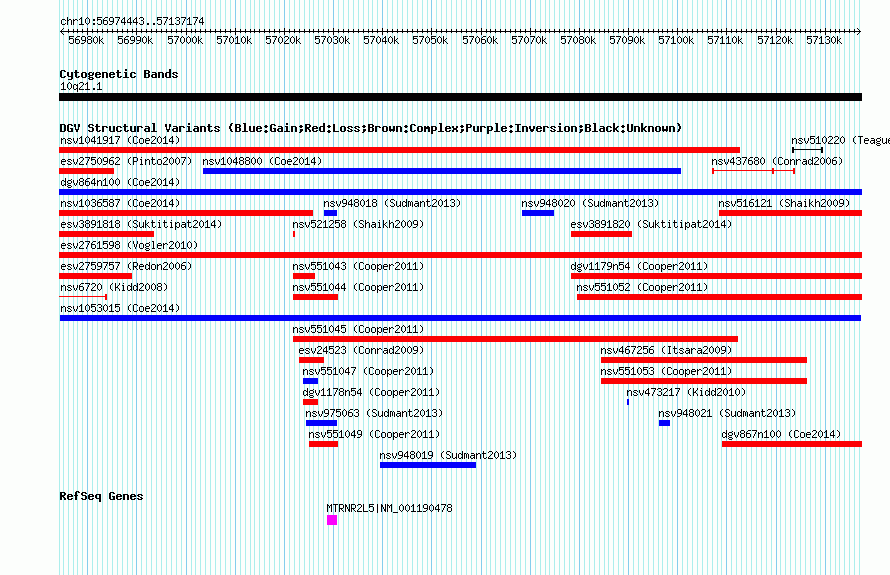Click the nsv551049 (Cooper2011) label
Viewport: 890px width, 575px height.
point(374,434)
